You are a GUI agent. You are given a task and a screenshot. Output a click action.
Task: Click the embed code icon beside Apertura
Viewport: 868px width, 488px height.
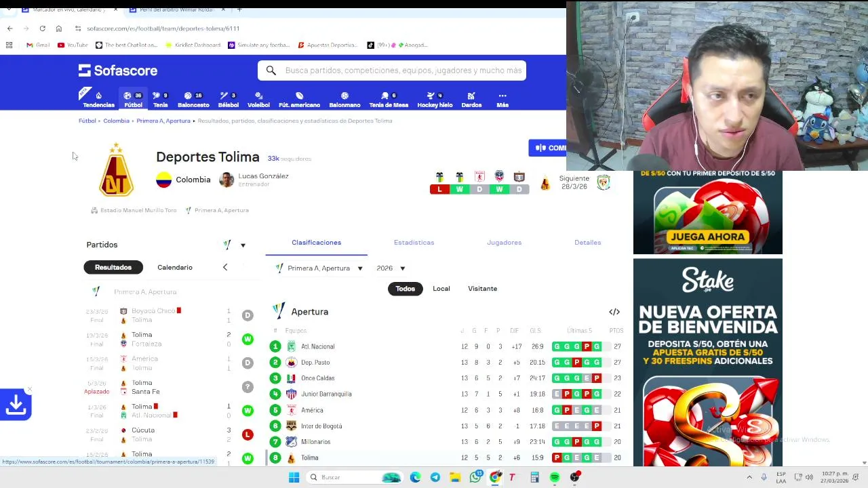(614, 312)
